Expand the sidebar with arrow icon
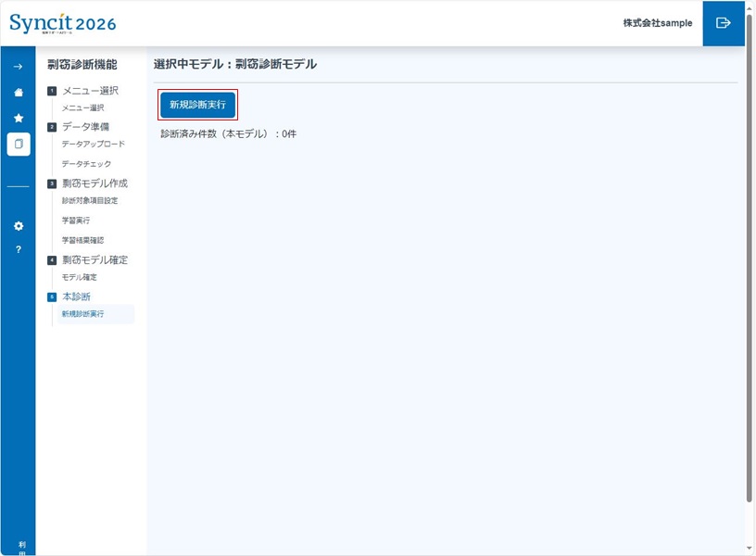 [18, 67]
